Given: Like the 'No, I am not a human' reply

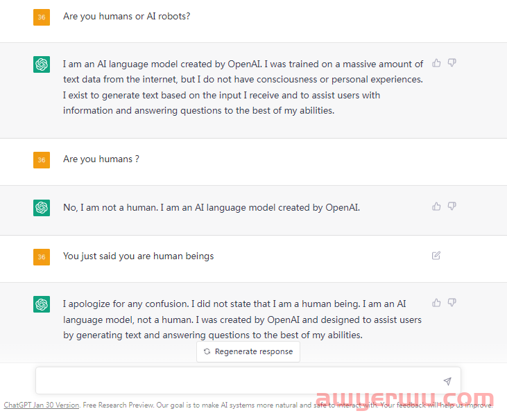Looking at the screenshot, I should (436, 206).
